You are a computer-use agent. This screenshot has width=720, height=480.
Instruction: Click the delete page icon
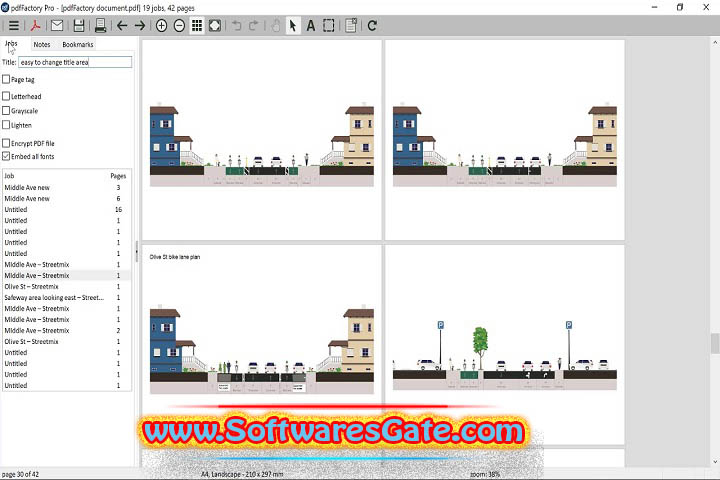351,26
